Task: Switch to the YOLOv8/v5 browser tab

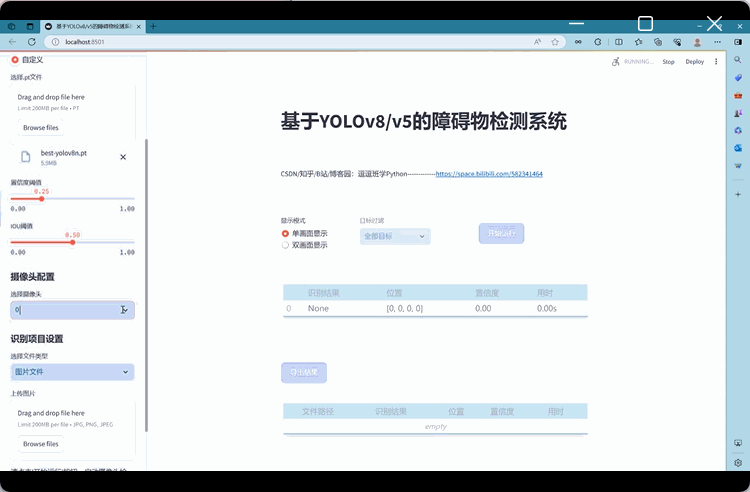Action: (93, 26)
